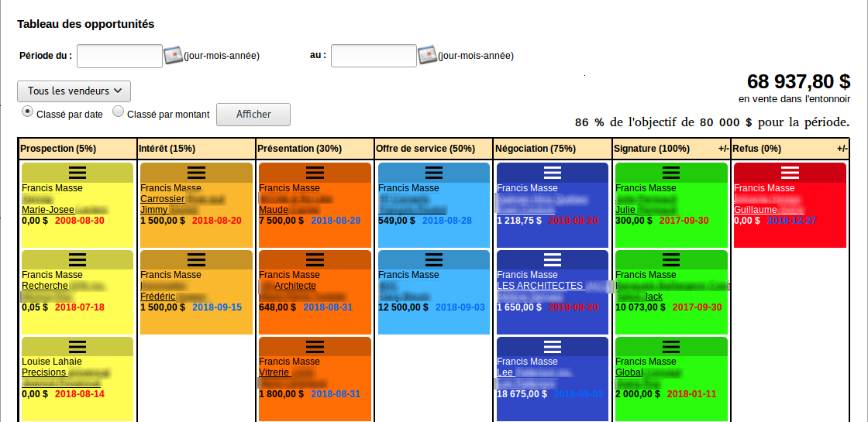Click the 'au' end date input field

point(374,56)
